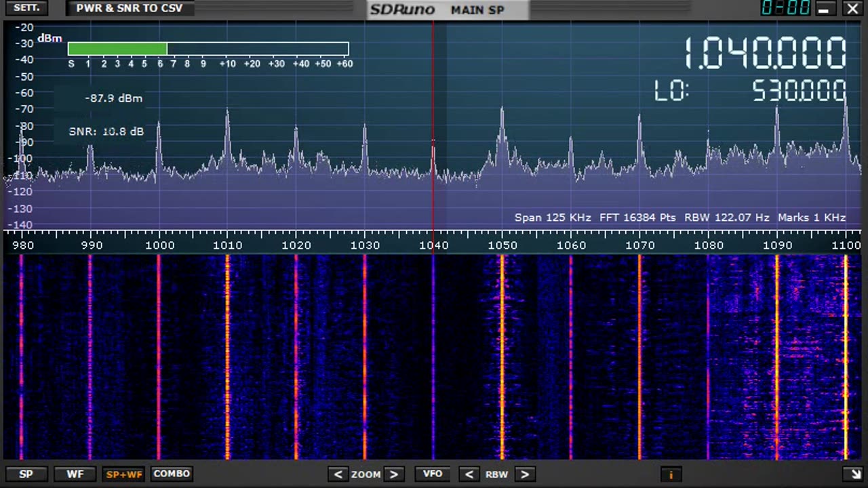Image resolution: width=868 pixels, height=488 pixels.
Task: Click the 1070 kHz signal in waterfall
Action: tap(639, 357)
